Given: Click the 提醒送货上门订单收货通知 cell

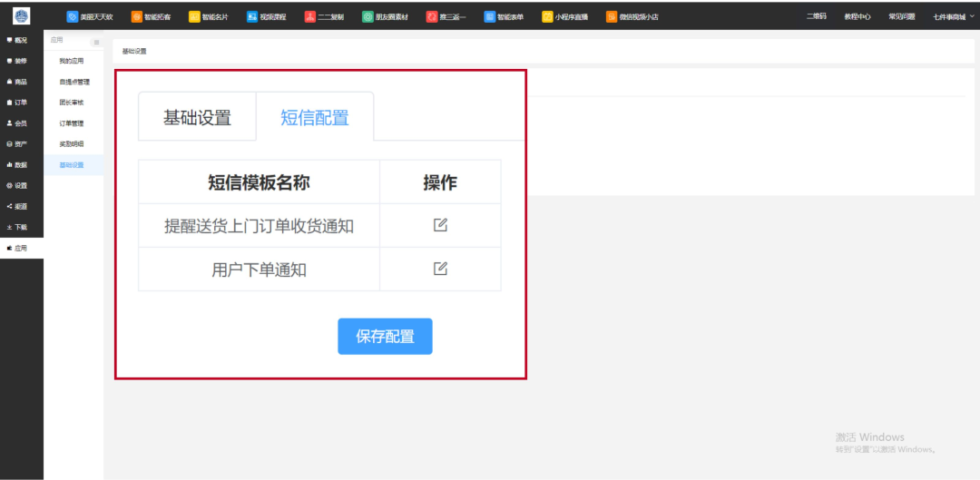Looking at the screenshot, I should pyautogui.click(x=259, y=226).
